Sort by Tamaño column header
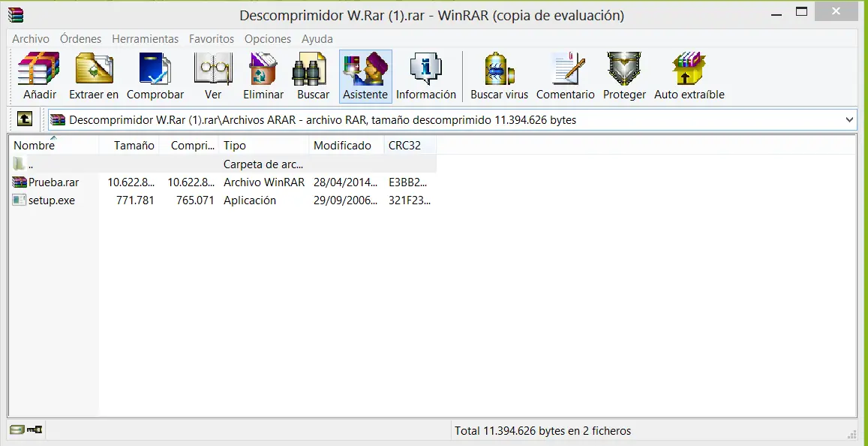The width and height of the screenshot is (868, 446). click(x=129, y=145)
